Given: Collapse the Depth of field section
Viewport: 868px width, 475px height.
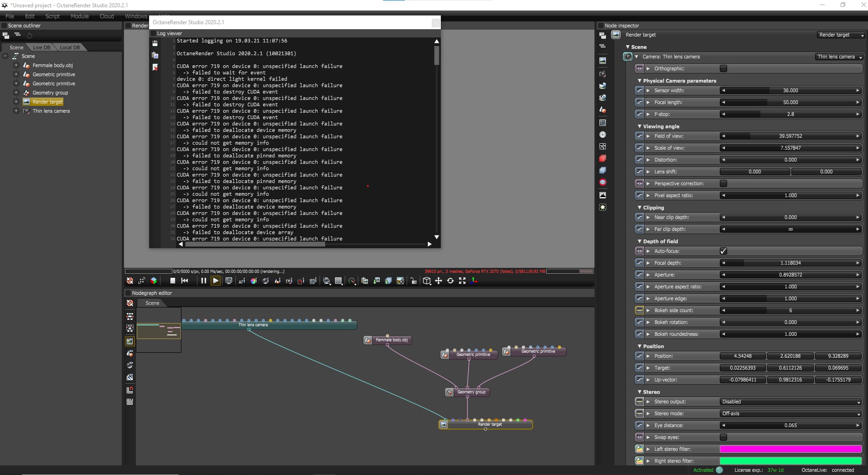Looking at the screenshot, I should click(640, 241).
